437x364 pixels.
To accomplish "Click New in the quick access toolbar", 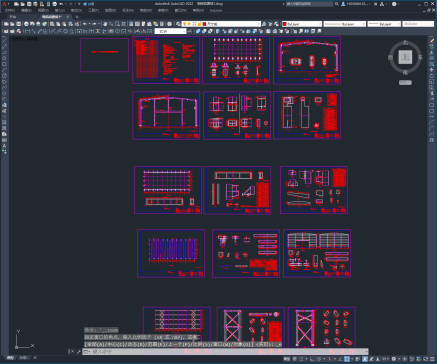I will tap(16, 4).
